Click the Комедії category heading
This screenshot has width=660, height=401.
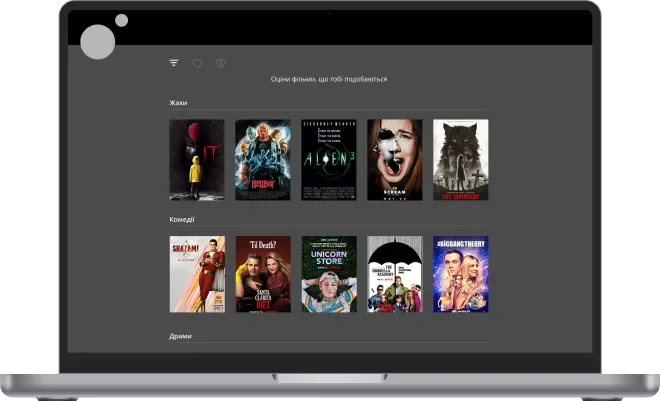(x=182, y=219)
